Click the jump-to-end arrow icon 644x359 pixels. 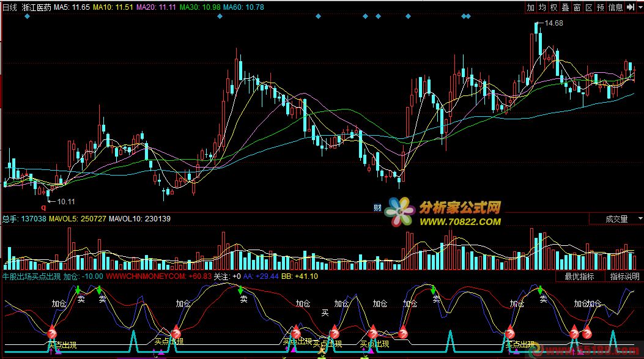point(629,7)
